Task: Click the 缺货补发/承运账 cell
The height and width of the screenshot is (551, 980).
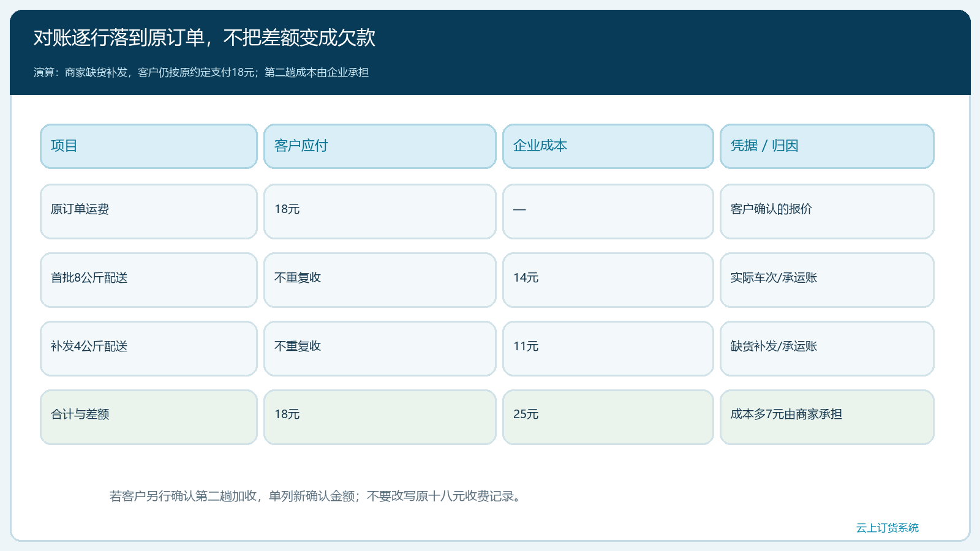Action: click(827, 348)
